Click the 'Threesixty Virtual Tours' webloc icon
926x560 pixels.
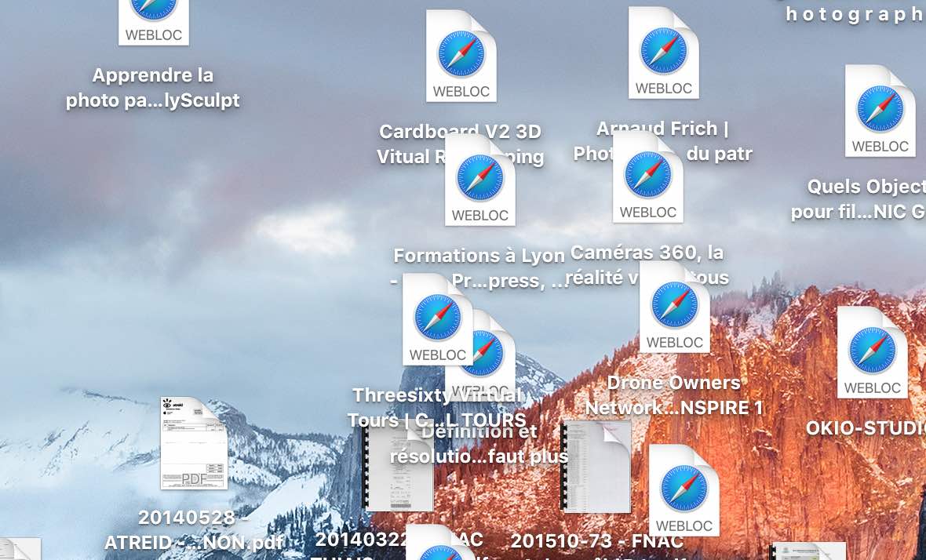[438, 319]
